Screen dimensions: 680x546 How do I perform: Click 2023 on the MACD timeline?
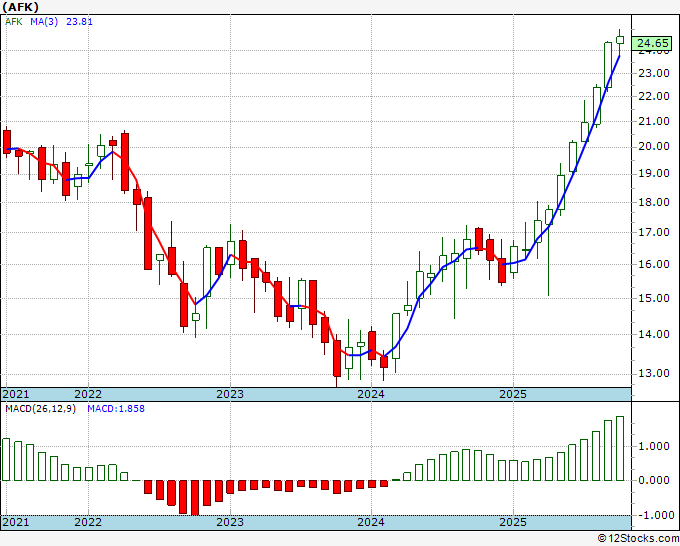(230, 522)
